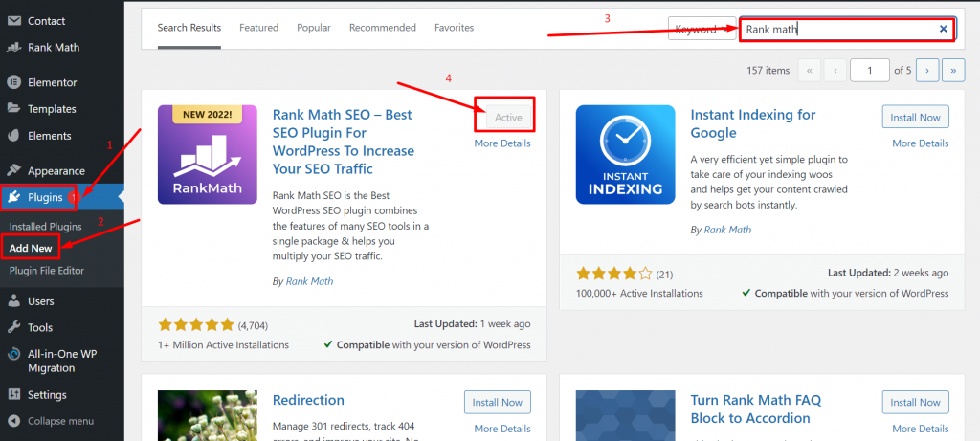Open More Details for Turn Rank Math FAQ Block
The image size is (980, 441).
click(x=921, y=429)
